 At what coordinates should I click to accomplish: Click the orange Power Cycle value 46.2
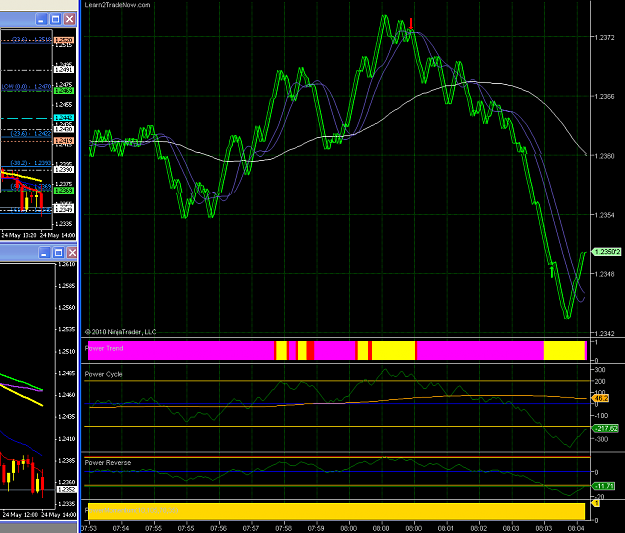click(x=600, y=398)
